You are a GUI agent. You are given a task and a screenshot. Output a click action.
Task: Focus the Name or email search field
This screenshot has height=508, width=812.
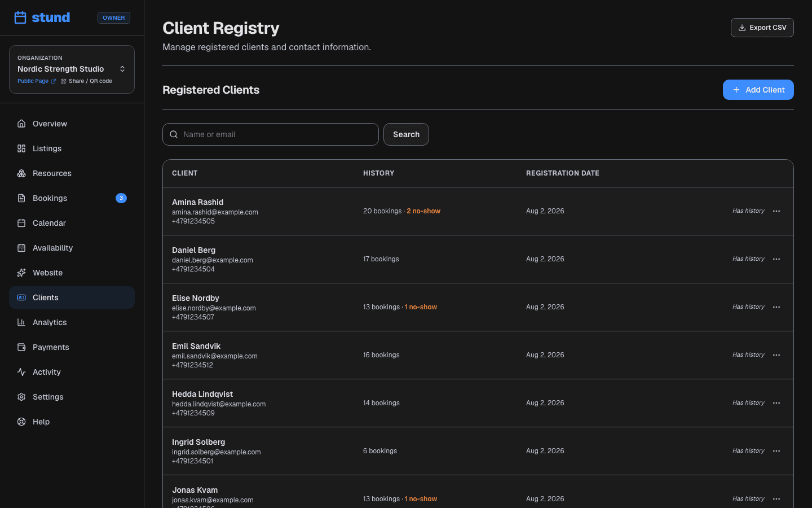pos(271,134)
